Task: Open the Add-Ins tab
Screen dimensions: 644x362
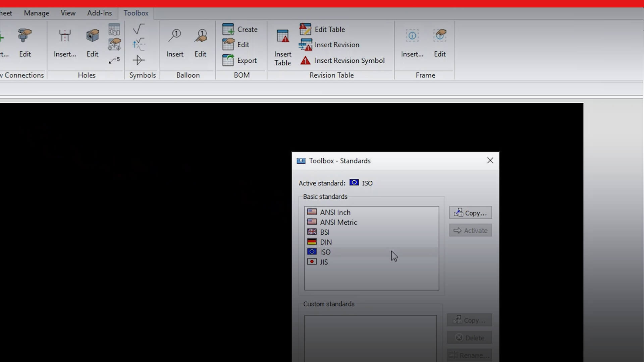Action: coord(100,13)
